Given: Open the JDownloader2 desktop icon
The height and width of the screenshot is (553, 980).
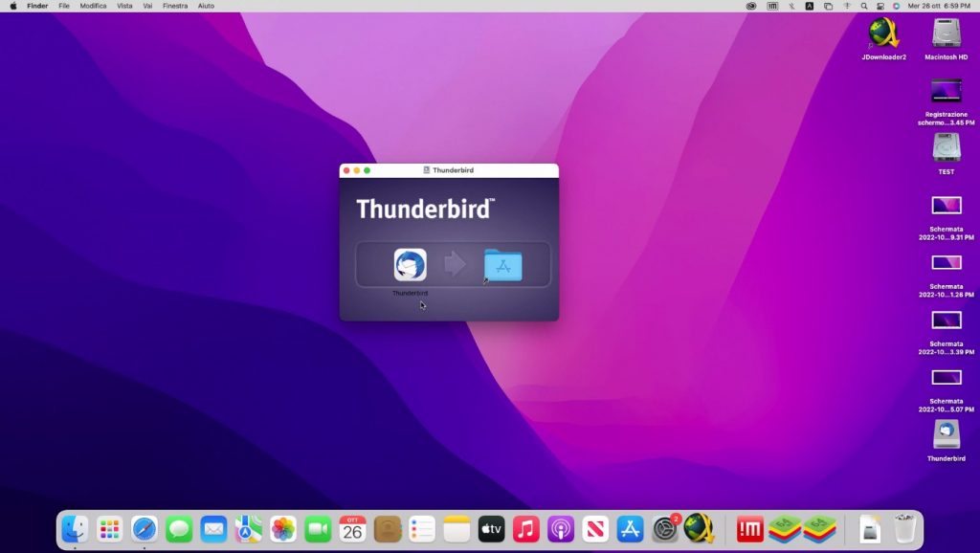Looking at the screenshot, I should pyautogui.click(x=883, y=33).
